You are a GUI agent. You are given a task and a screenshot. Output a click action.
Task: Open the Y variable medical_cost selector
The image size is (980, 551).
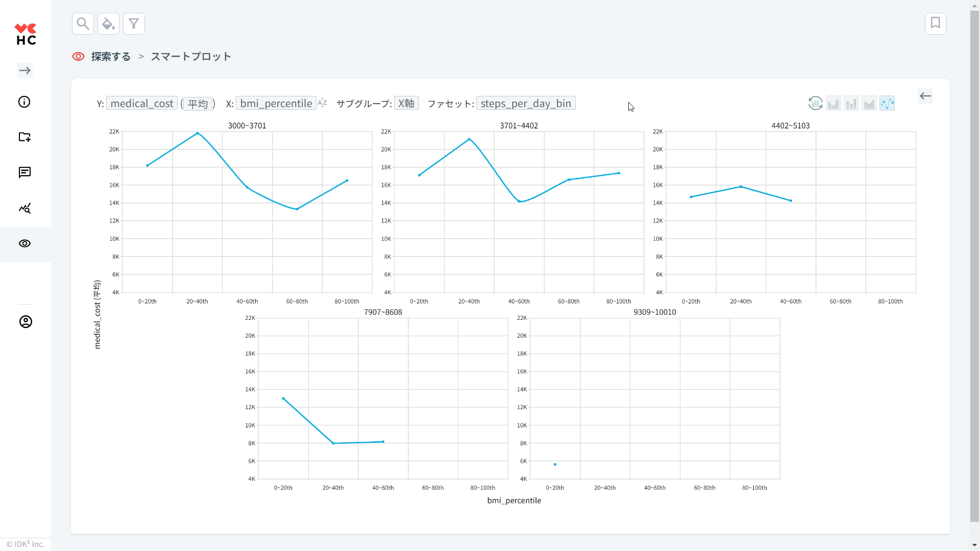(142, 104)
